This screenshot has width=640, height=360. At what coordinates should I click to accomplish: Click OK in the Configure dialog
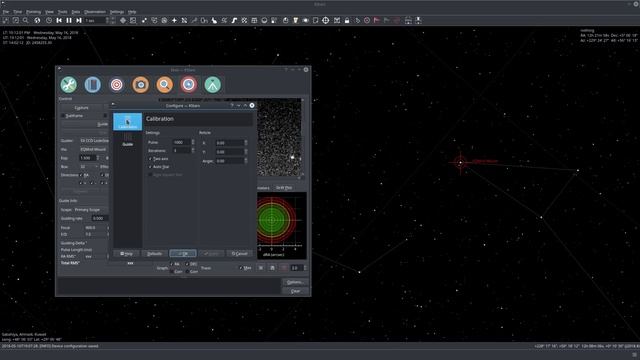click(x=183, y=253)
